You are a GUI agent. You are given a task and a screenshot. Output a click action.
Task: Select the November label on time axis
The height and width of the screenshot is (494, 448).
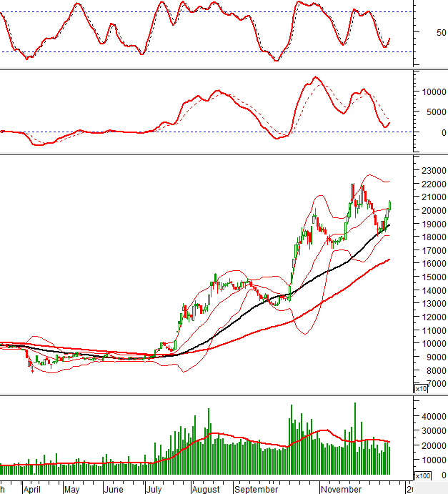pos(341,490)
